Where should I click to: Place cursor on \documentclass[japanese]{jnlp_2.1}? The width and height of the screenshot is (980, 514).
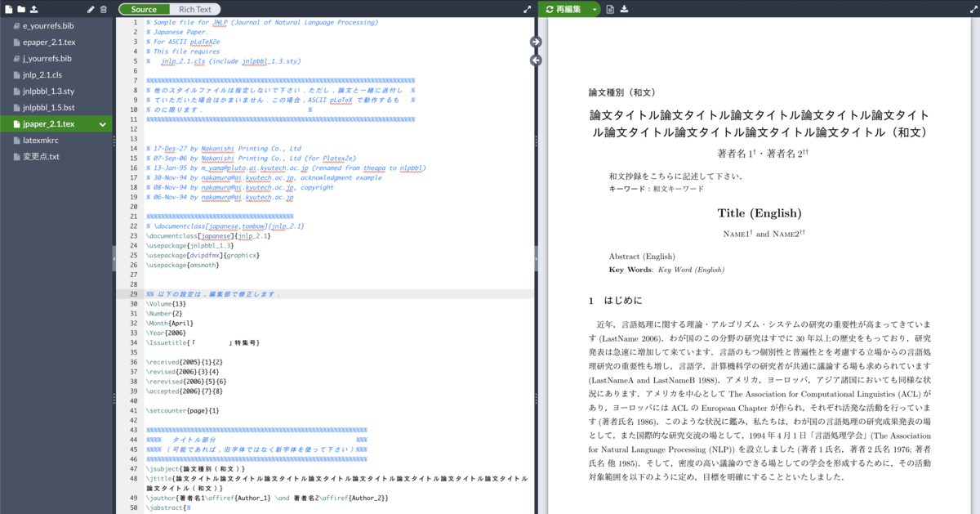208,235
